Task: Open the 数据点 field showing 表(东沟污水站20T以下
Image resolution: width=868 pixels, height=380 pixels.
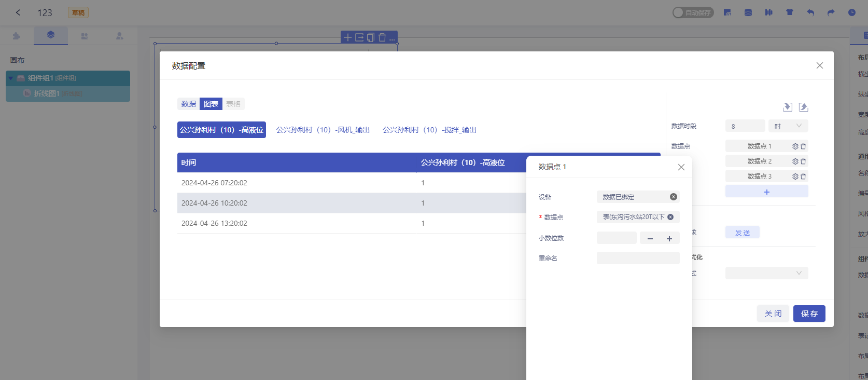Action: tap(638, 217)
